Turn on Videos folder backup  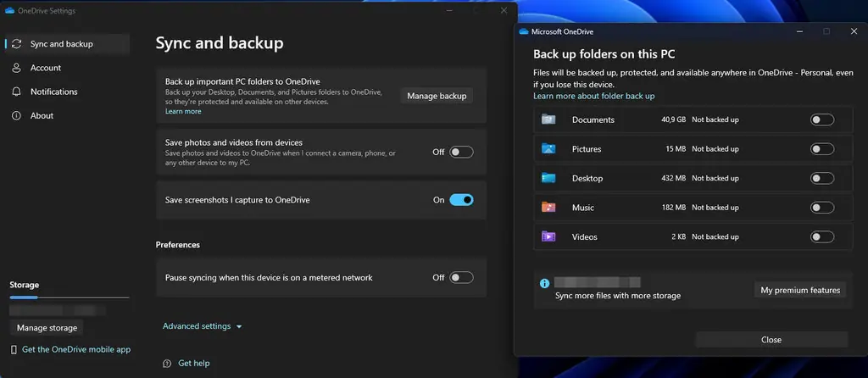(822, 236)
